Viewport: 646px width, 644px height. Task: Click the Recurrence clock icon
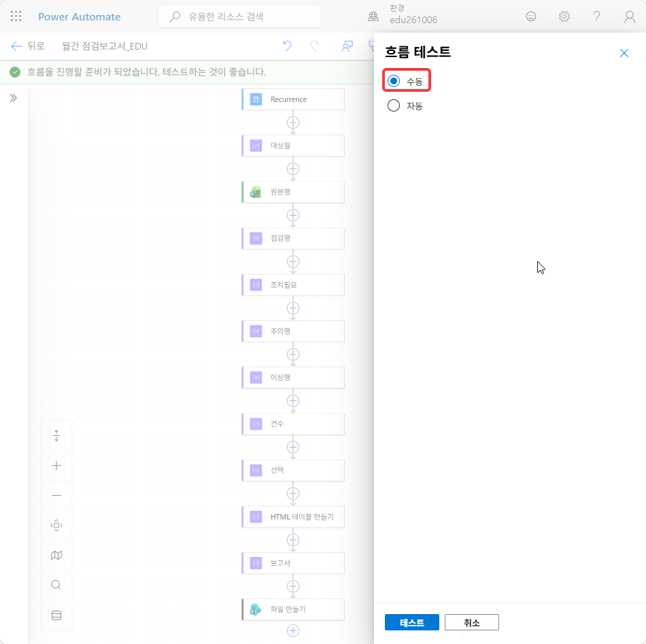[256, 99]
